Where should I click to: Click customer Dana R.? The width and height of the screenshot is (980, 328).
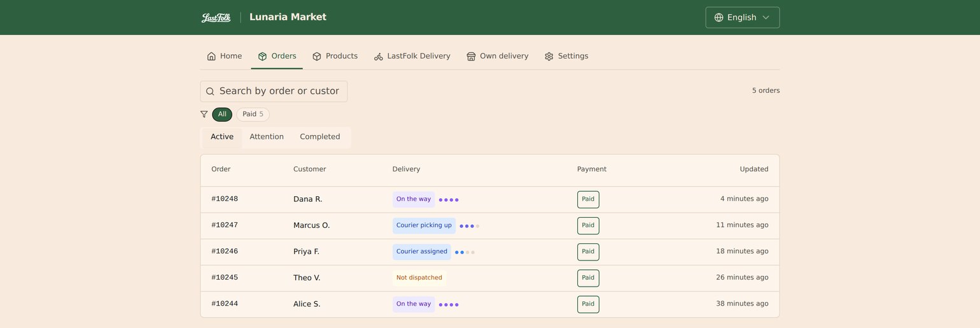point(308,199)
